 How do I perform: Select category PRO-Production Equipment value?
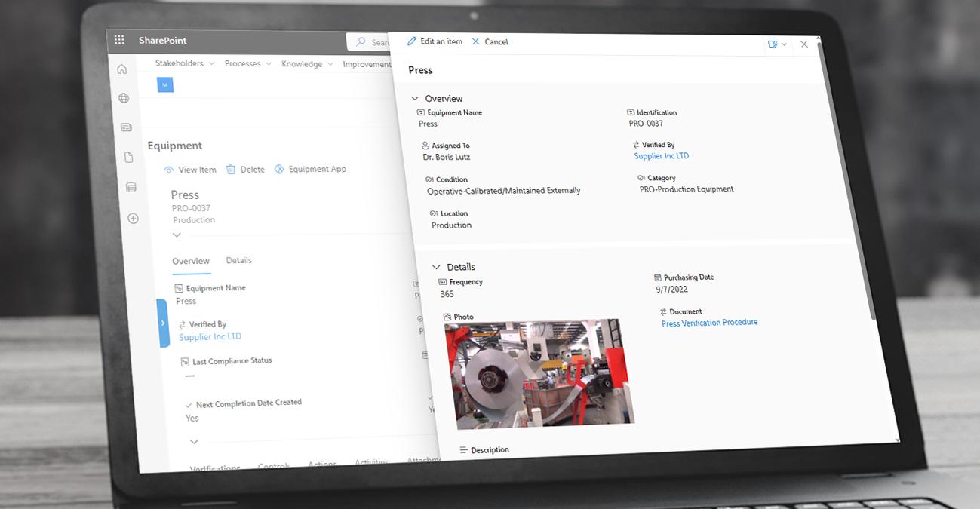tap(687, 189)
